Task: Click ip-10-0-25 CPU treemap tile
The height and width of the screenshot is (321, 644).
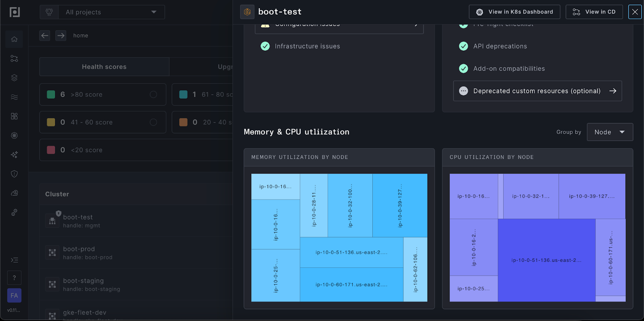Action: click(474, 288)
